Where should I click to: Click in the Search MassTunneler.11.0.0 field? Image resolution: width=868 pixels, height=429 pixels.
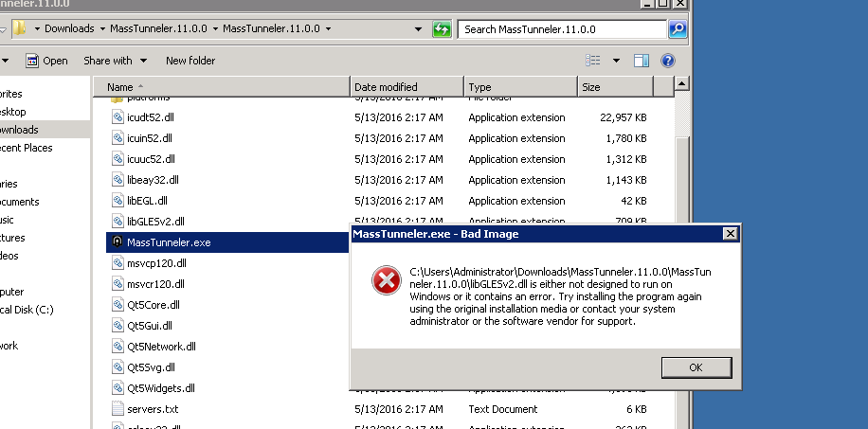(x=562, y=29)
